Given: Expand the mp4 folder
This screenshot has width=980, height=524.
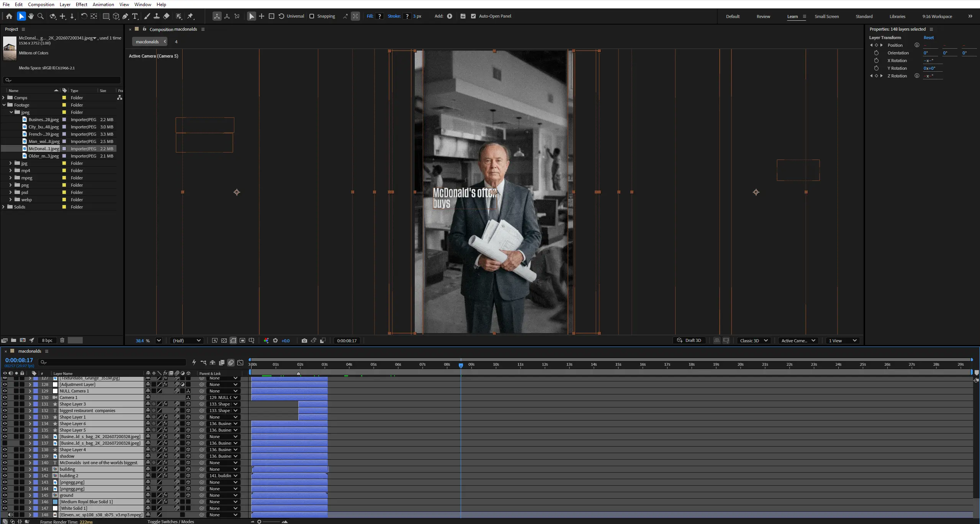Looking at the screenshot, I should 10,171.
